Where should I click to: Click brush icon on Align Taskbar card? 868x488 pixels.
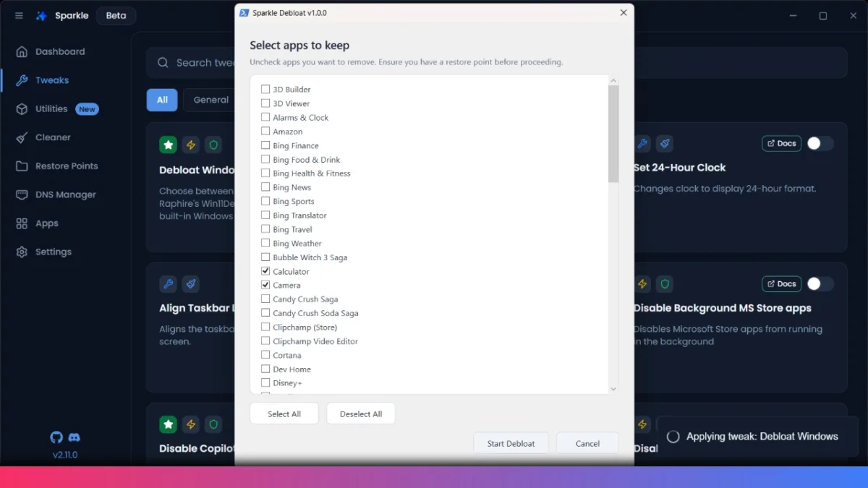pyautogui.click(x=191, y=284)
